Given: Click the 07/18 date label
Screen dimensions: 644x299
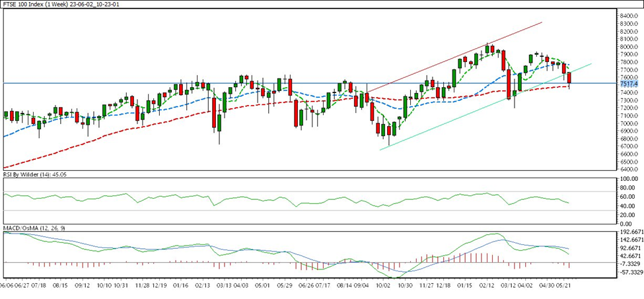Looking at the screenshot, I should 38,284.
